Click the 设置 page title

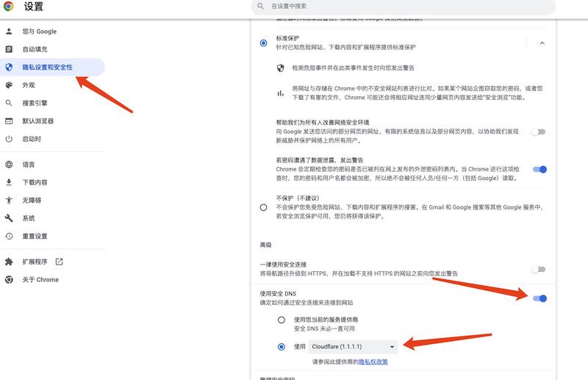(34, 6)
